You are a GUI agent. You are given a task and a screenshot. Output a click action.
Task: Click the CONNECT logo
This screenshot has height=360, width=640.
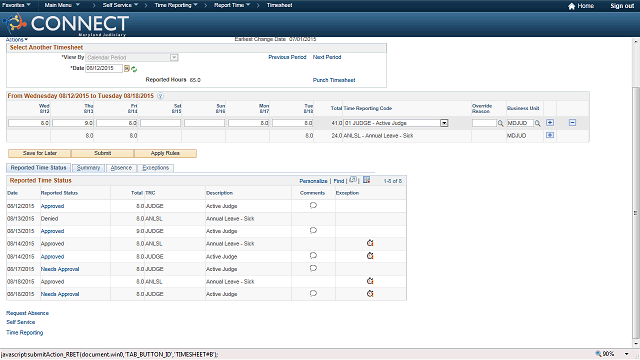[x=66, y=24]
